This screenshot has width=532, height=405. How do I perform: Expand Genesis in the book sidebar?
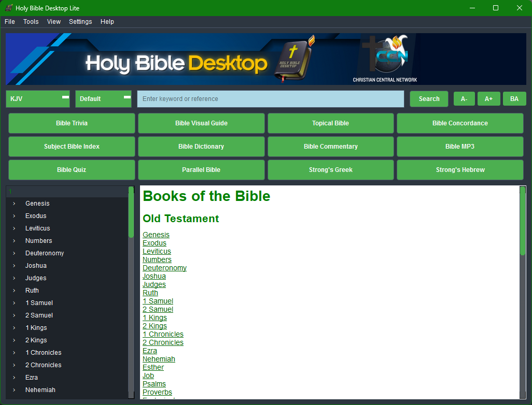tap(13, 203)
